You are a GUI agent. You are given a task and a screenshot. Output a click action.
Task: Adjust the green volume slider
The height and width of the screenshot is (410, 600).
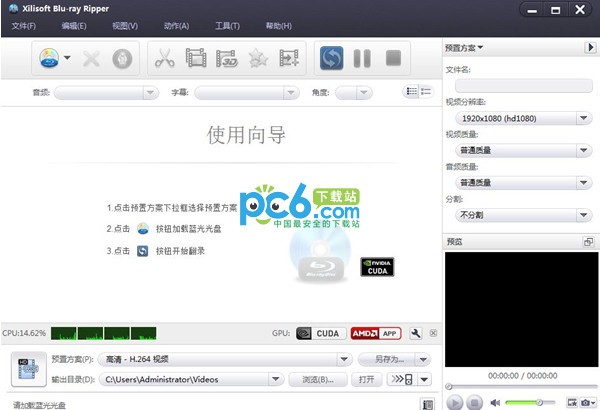530,402
